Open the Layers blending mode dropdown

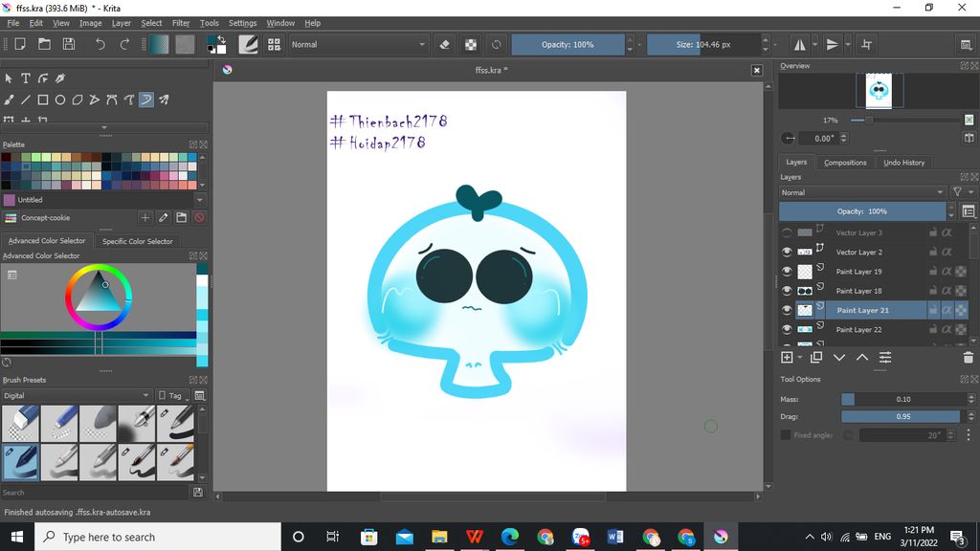pyautogui.click(x=862, y=192)
